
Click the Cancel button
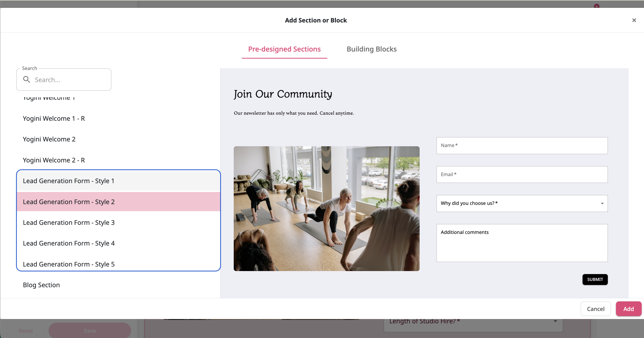[x=595, y=308]
